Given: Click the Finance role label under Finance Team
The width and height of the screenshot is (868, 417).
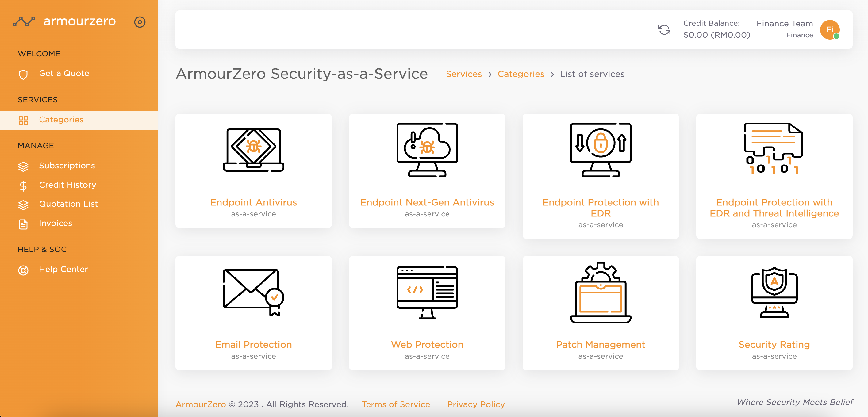Looking at the screenshot, I should (x=799, y=35).
